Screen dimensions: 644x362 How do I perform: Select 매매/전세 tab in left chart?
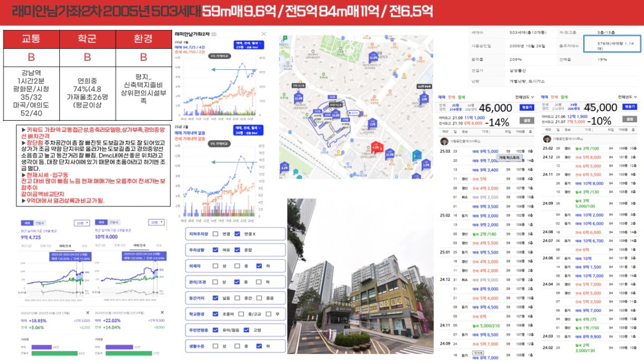(x=66, y=246)
